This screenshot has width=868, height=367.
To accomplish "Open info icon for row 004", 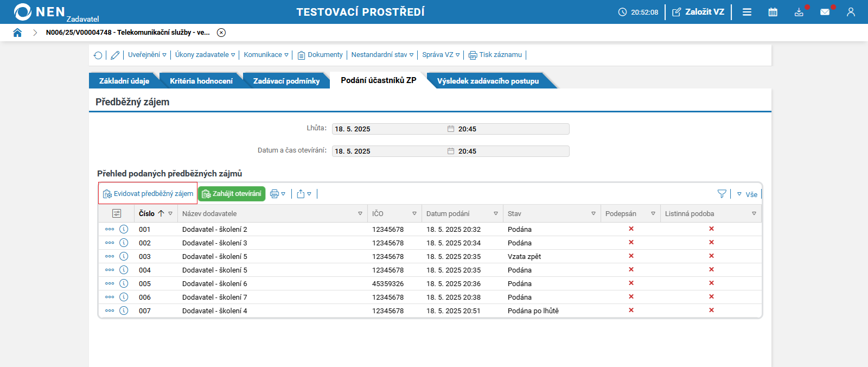I will coord(124,270).
